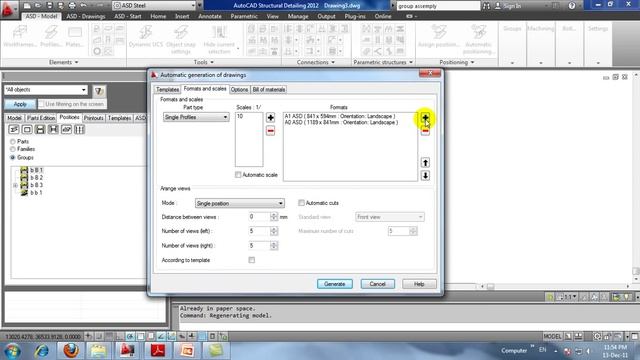Click the MODEL status bar button
The image size is (640, 360).
click(x=552, y=336)
